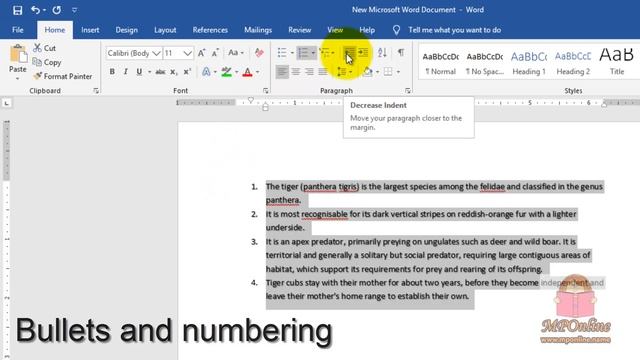This screenshot has height=360, width=640.
Task: Apply the Heading 2 style
Action: click(573, 63)
